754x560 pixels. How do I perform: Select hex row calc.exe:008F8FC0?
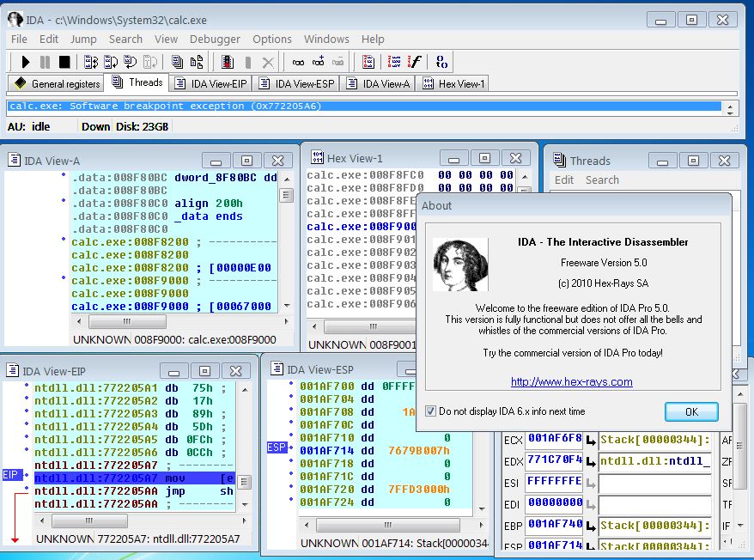coord(410,175)
